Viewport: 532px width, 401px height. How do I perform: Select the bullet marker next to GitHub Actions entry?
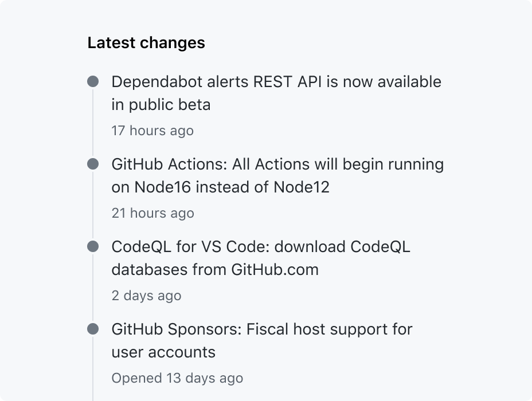pyautogui.click(x=93, y=164)
